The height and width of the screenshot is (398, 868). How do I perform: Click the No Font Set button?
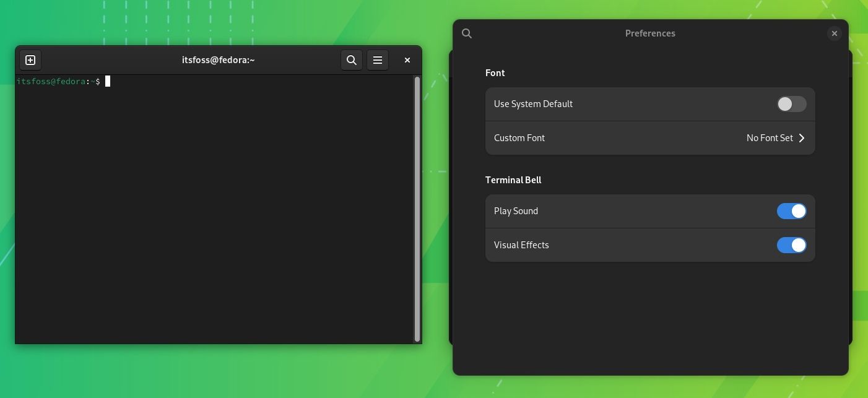(770, 138)
